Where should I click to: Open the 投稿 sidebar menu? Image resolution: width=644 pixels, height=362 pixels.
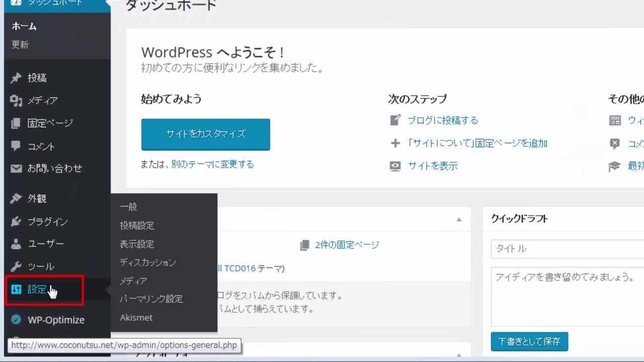(x=37, y=78)
